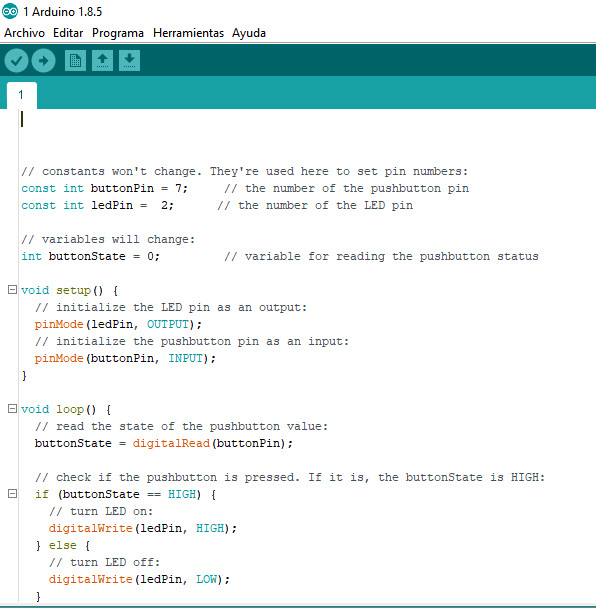The width and height of the screenshot is (596, 608).
Task: Click on 'digitalWrite(ledPin, LOW);' line
Action: coord(139,579)
